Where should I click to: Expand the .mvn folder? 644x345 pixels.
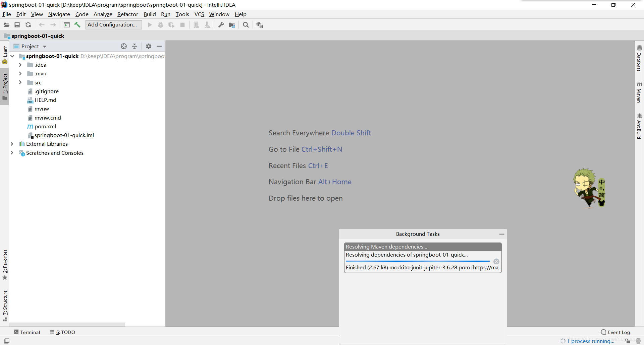(20, 73)
